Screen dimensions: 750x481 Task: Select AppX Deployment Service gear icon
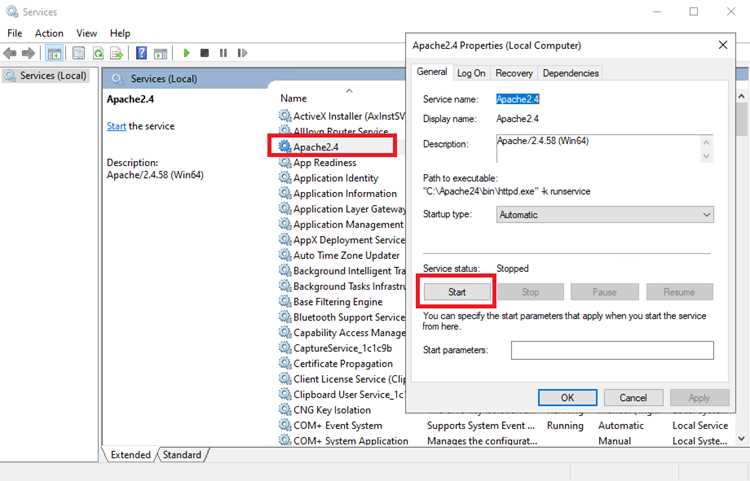(285, 240)
